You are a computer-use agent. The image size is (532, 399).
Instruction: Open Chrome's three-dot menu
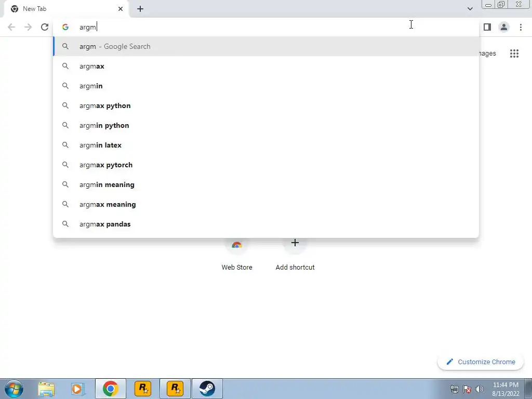coord(521,27)
